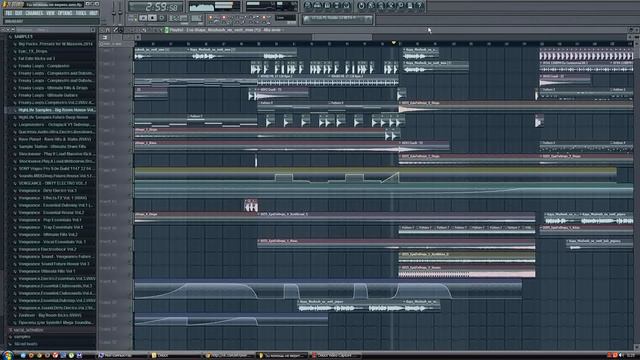Adjust the master volume slider

pyautogui.click(x=114, y=12)
